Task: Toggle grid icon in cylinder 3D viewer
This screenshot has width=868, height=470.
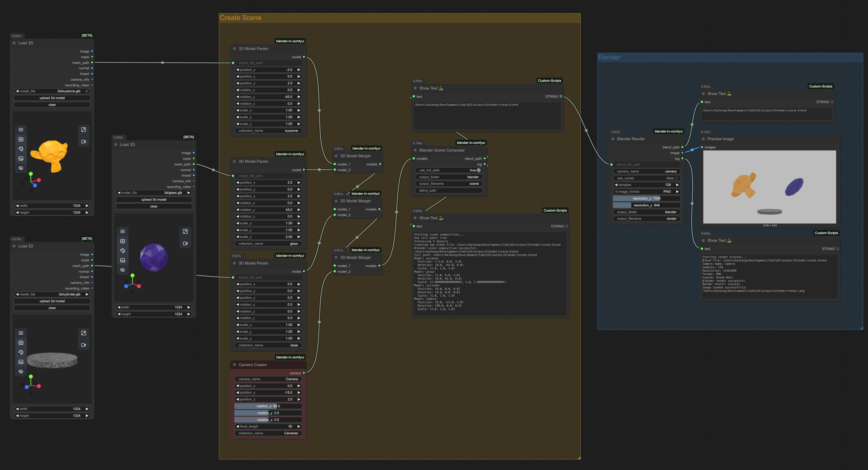Action: click(21, 343)
